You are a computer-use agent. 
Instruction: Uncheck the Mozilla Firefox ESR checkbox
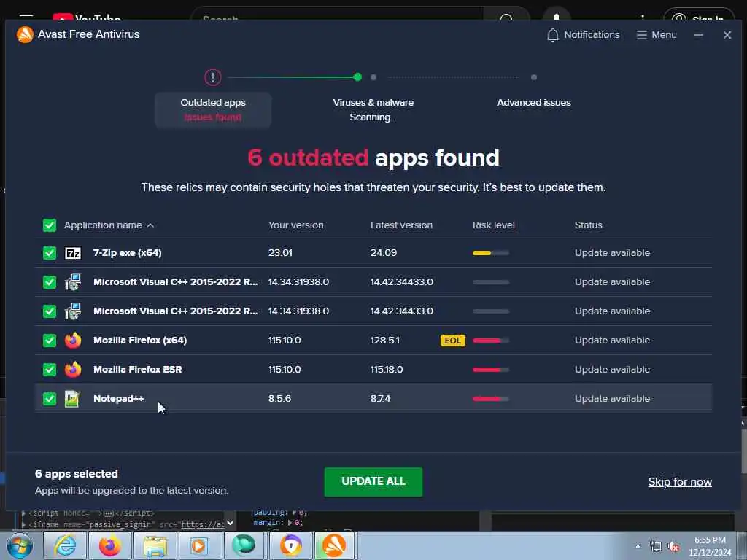pyautogui.click(x=50, y=369)
